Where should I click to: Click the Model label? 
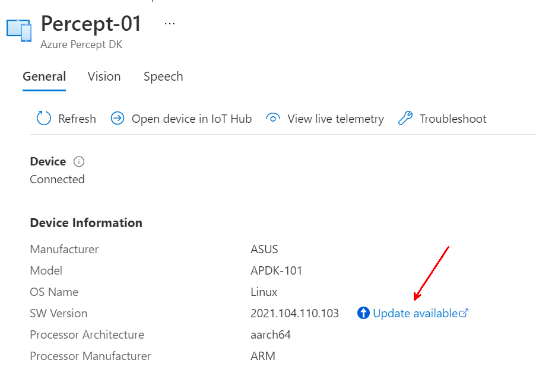coord(46,271)
